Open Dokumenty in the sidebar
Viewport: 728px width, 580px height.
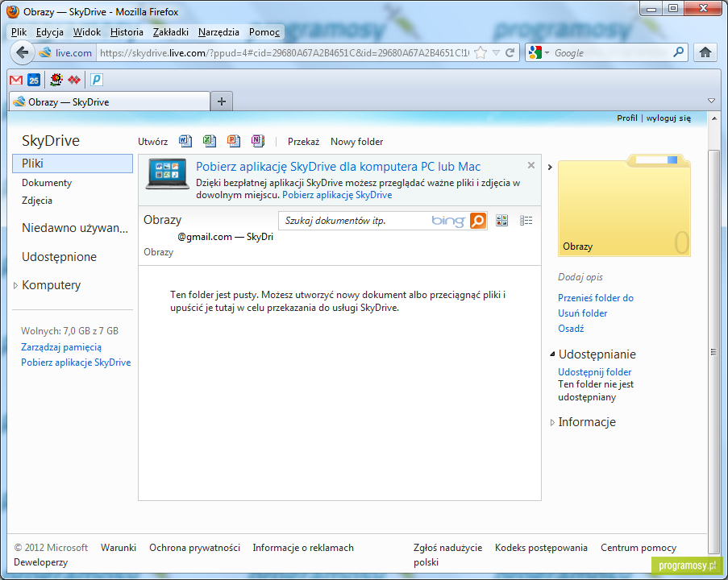point(47,183)
